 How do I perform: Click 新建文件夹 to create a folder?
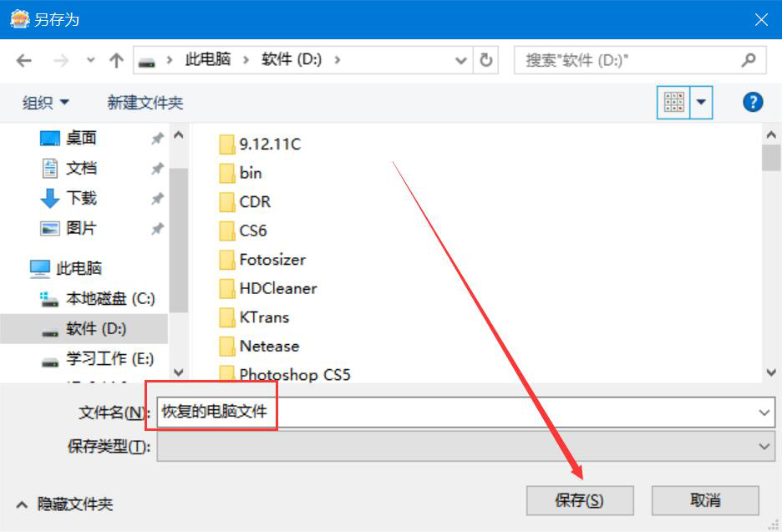coord(145,103)
